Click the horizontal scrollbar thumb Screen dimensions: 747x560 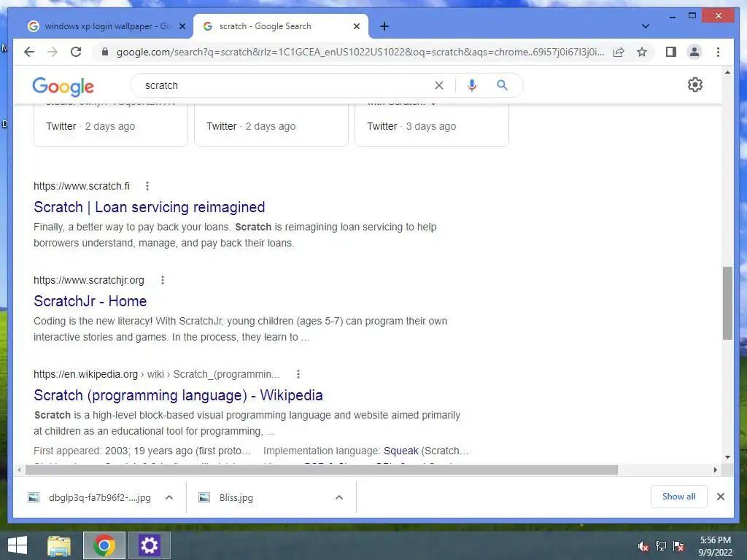[322, 470]
